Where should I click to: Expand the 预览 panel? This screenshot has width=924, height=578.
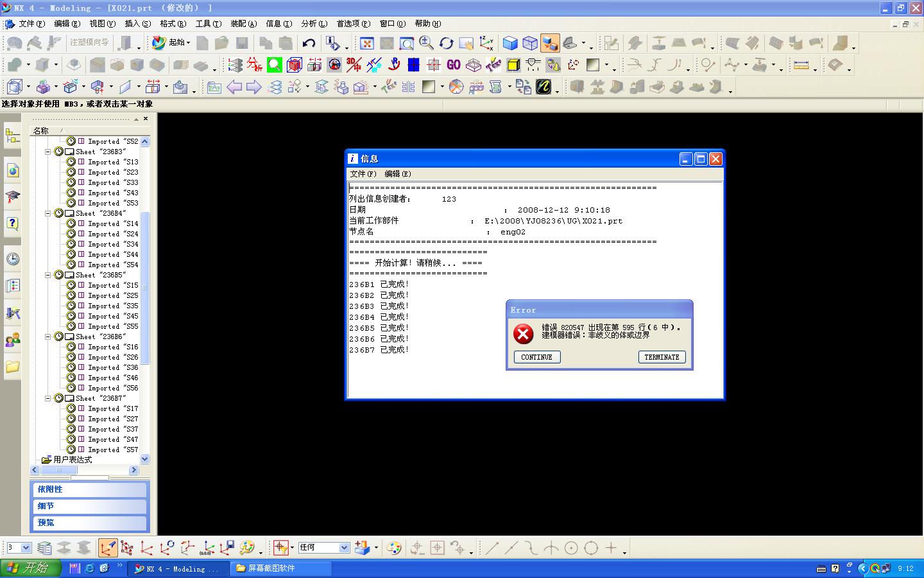click(x=89, y=523)
